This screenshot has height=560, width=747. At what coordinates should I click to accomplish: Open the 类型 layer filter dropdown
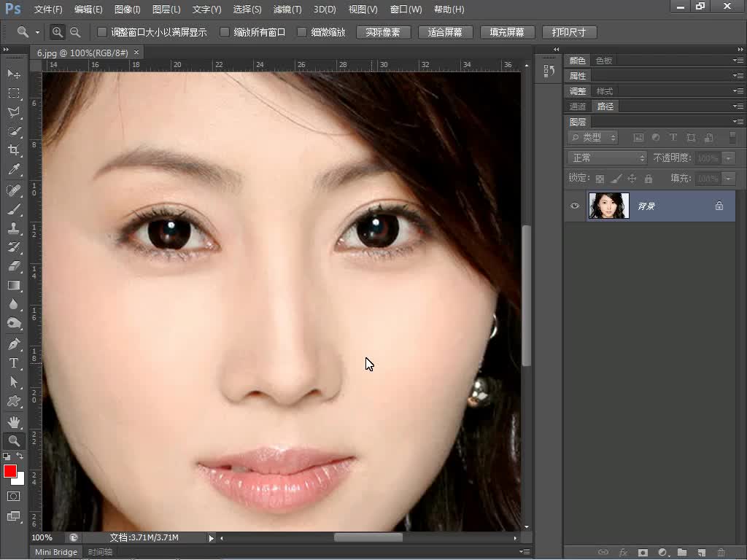[593, 138]
